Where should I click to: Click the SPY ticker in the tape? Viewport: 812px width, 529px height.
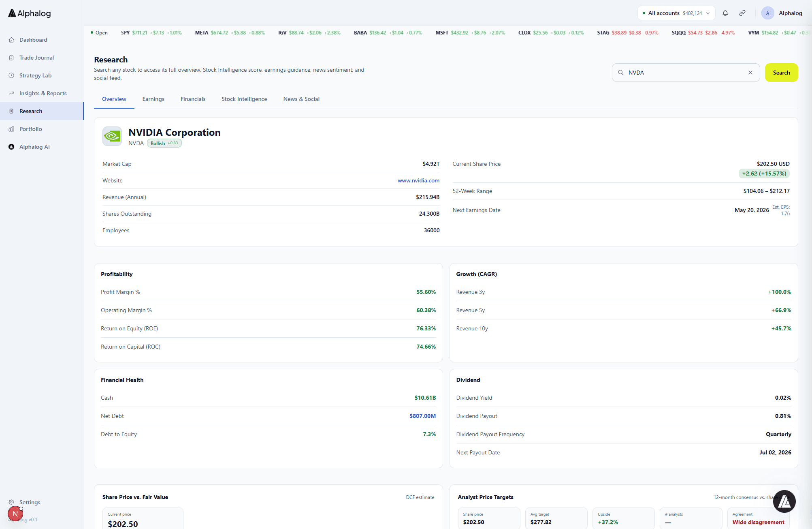[x=151, y=33]
